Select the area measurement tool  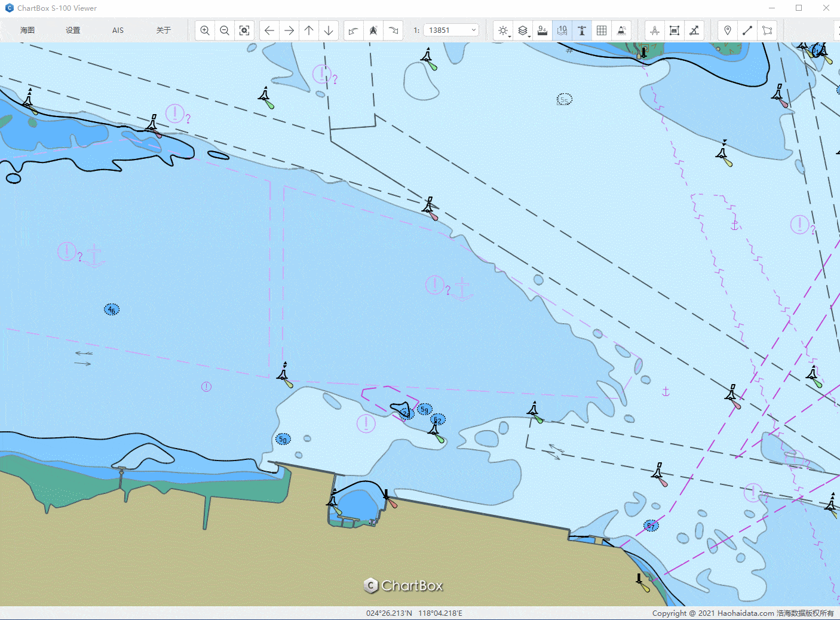675,30
